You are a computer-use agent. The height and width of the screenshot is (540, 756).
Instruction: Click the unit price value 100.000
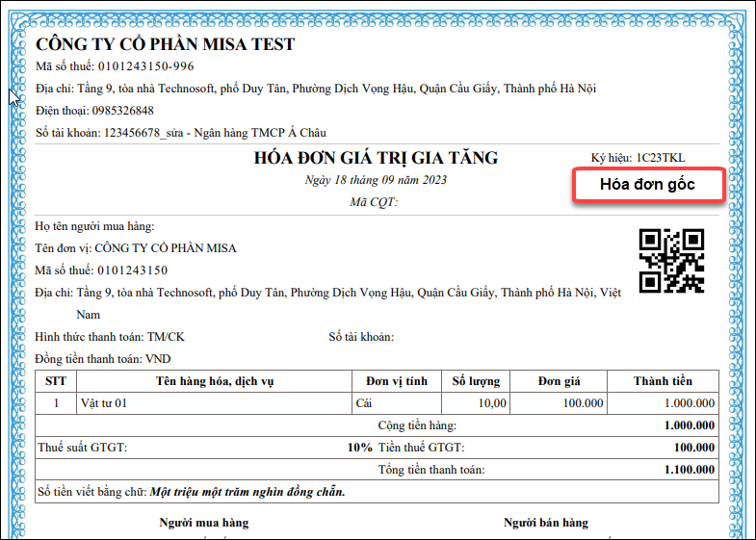584,403
